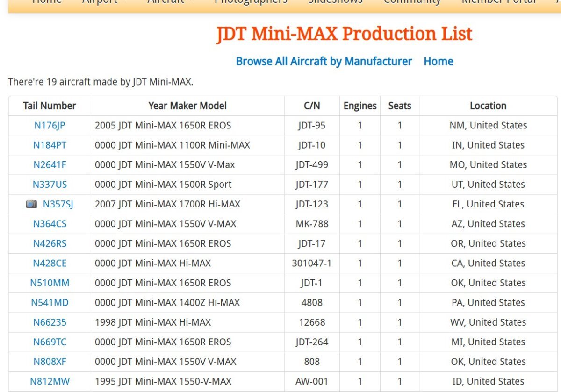Screen dimensions: 561x392
Task: Click the camera icon beside N357SJ
Action: click(x=31, y=204)
